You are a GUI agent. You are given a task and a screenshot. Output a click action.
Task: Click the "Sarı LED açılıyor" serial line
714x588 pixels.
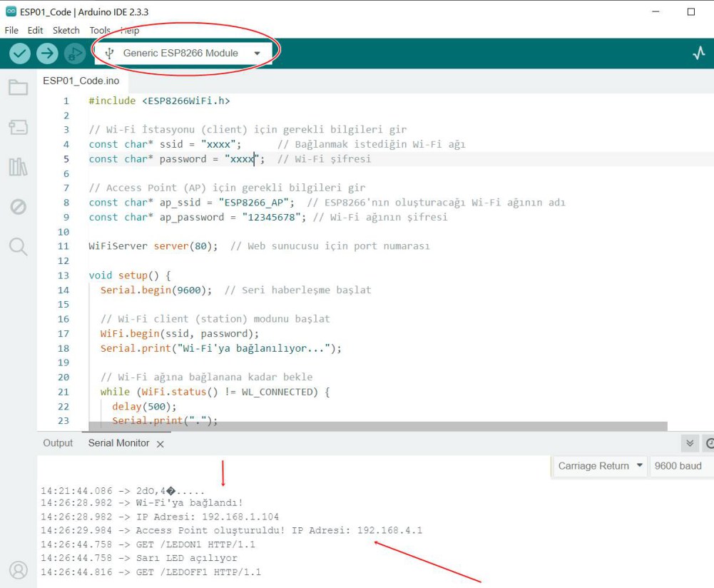[139, 558]
